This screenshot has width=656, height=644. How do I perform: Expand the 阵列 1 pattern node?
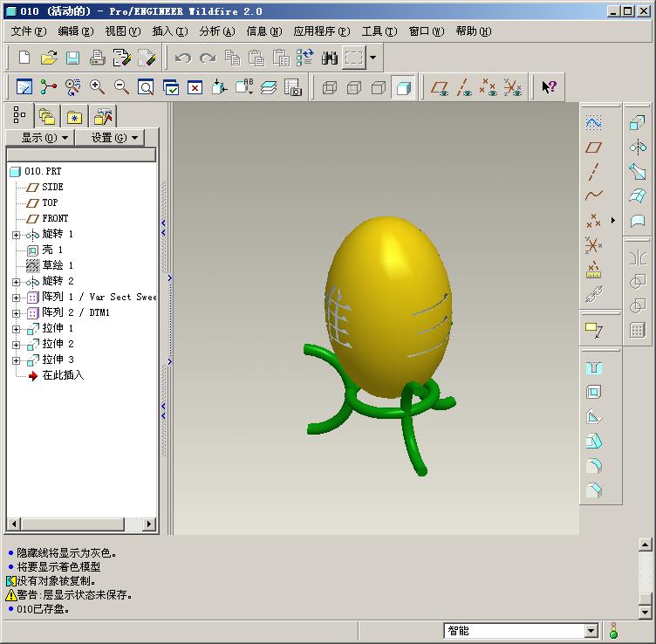(16, 298)
